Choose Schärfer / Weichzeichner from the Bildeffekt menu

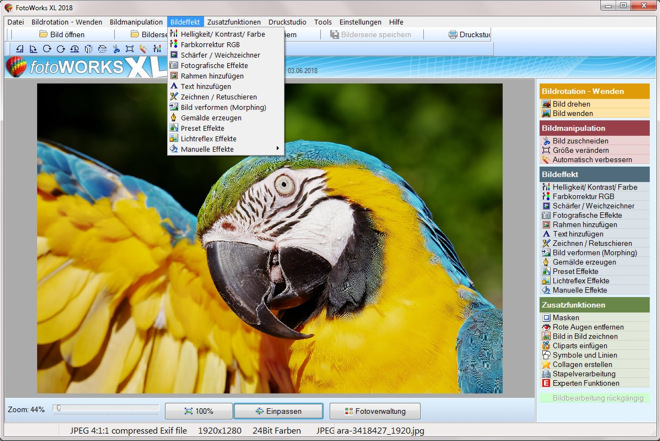tap(226, 55)
